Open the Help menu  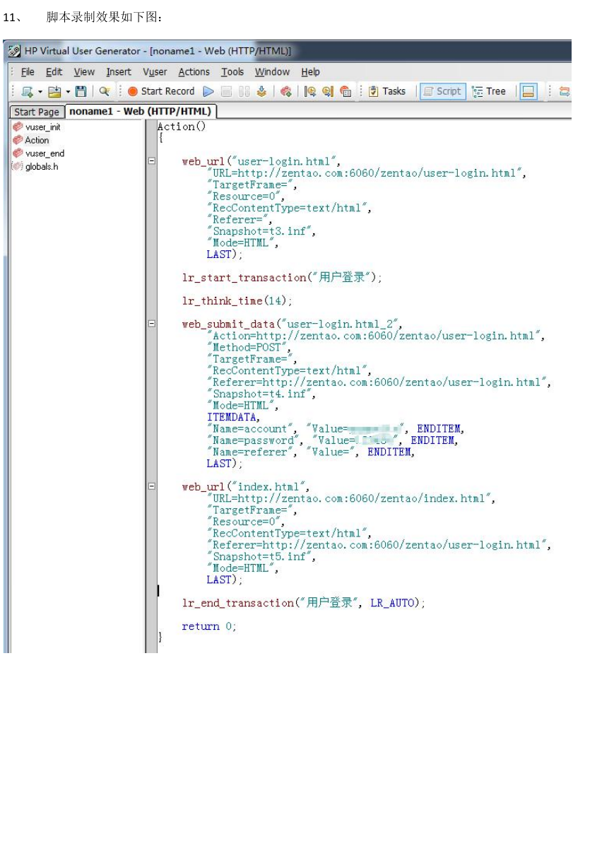coord(310,71)
